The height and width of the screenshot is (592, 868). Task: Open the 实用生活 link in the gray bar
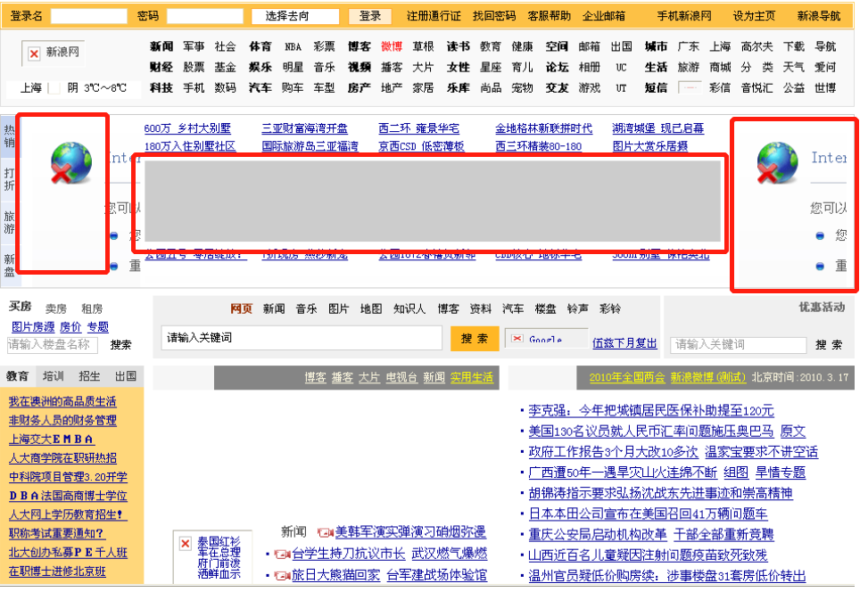pos(472,378)
